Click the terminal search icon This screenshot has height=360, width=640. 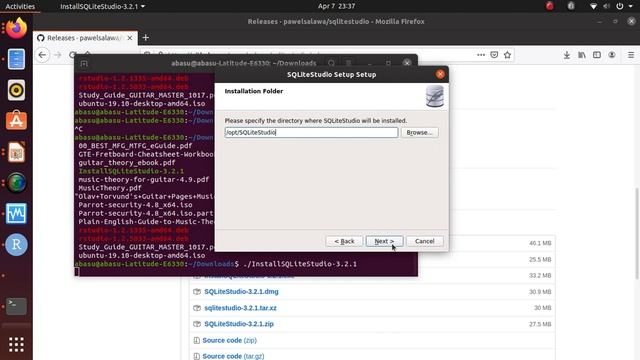click(331, 63)
